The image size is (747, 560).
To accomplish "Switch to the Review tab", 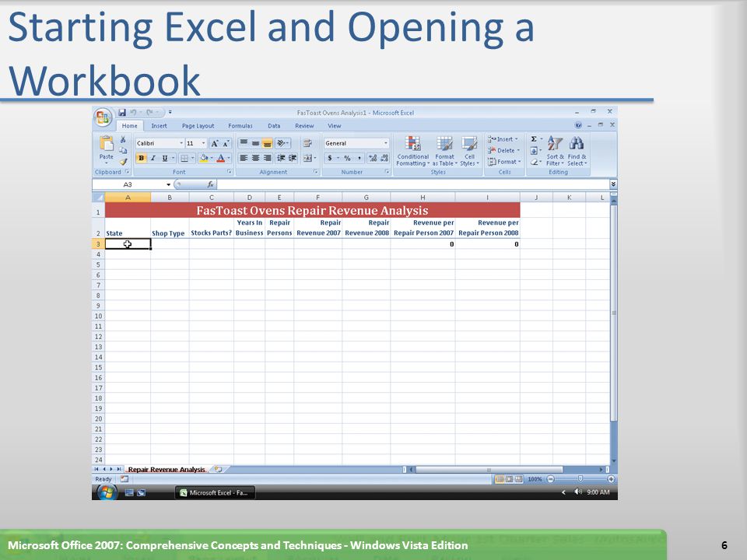I will click(304, 126).
